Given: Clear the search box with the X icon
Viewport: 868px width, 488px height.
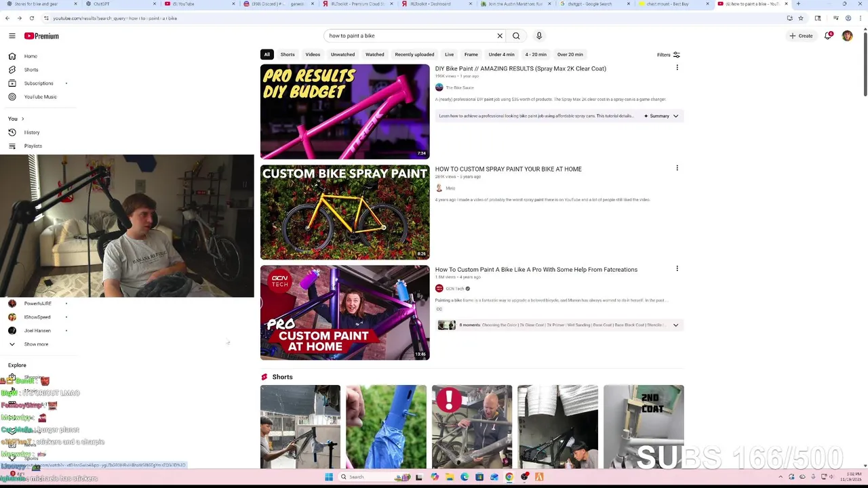Looking at the screenshot, I should [x=500, y=36].
